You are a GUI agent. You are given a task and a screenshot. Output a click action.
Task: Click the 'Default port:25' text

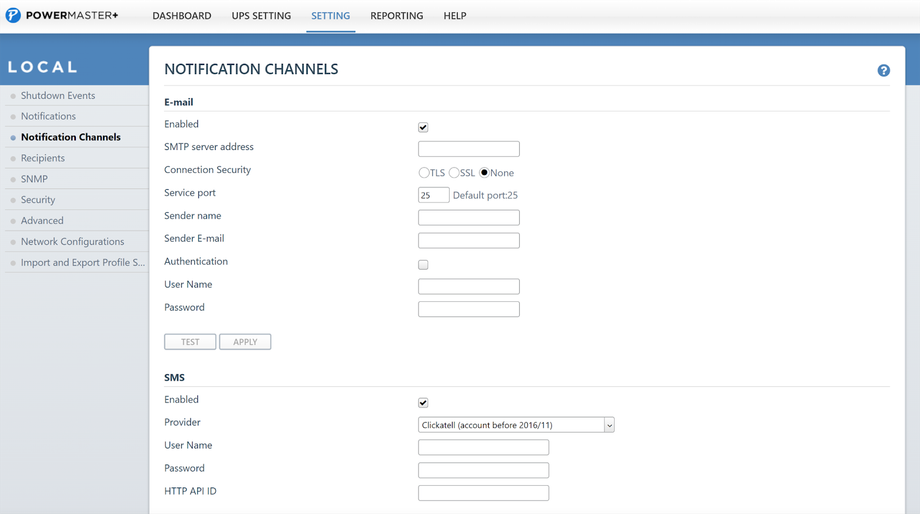pos(485,195)
